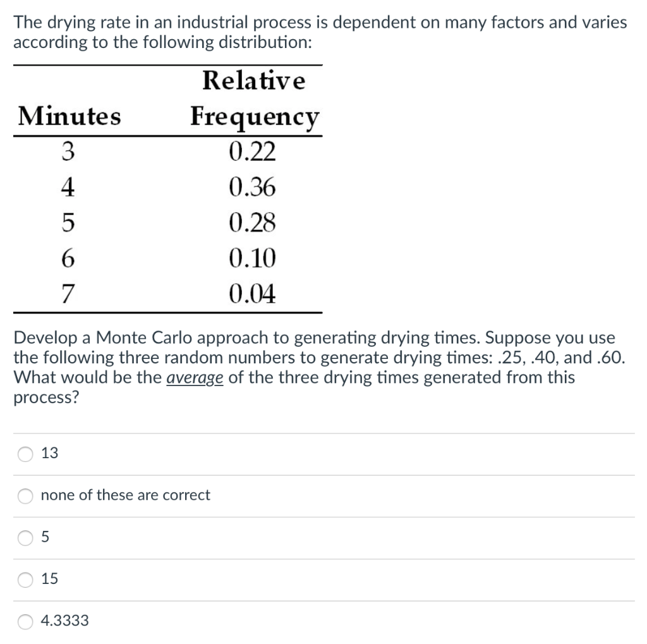This screenshot has height=644, width=647.
Task: Select answer choice 5
Action: (x=24, y=537)
